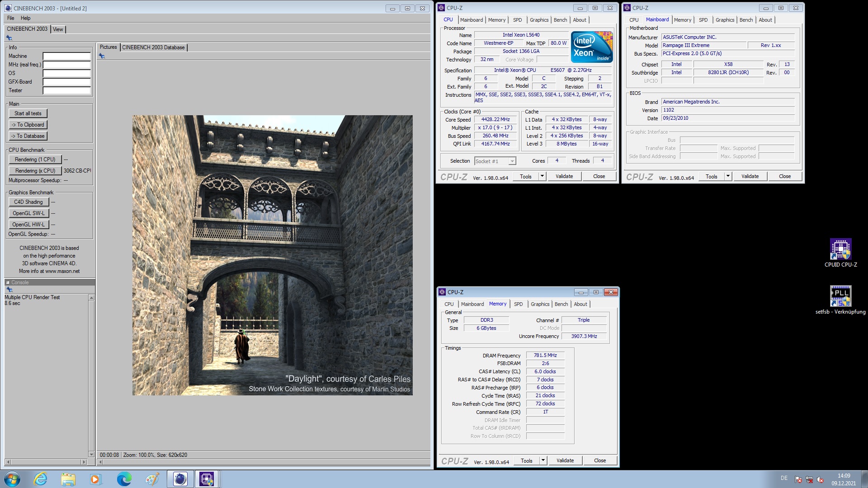Open CPUID CPU-Z desktop shortcut
The height and width of the screenshot is (488, 868).
pyautogui.click(x=840, y=253)
